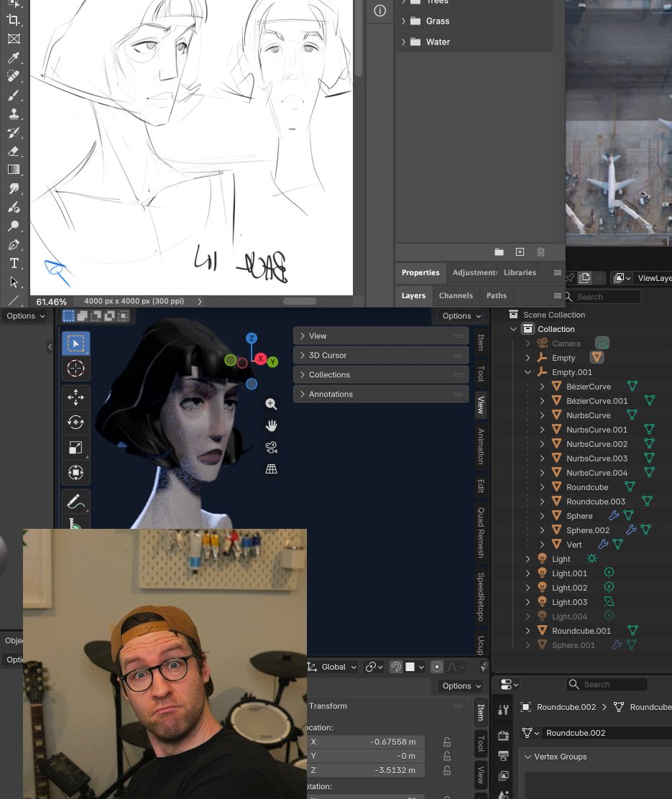Screen dimensions: 672x799
Task: Activate Blender's Select Box tool
Action: point(76,343)
